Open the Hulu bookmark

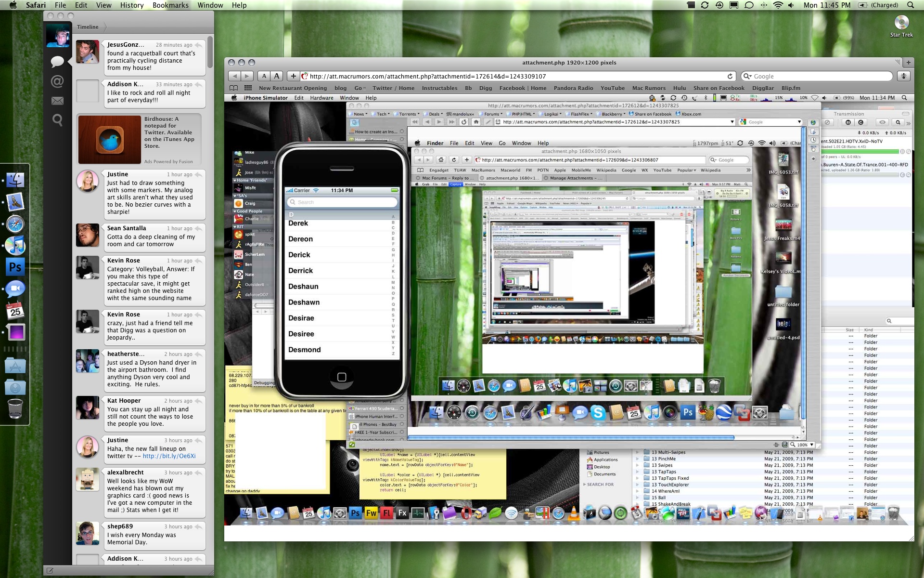pyautogui.click(x=680, y=88)
